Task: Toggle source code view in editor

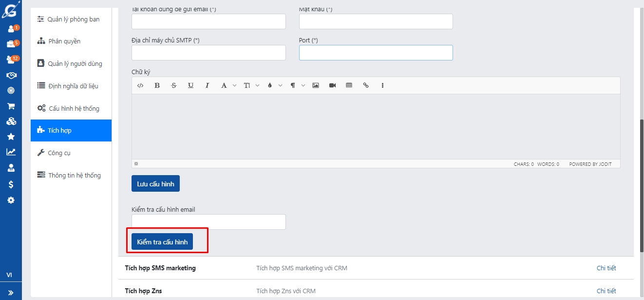Action: (140, 85)
